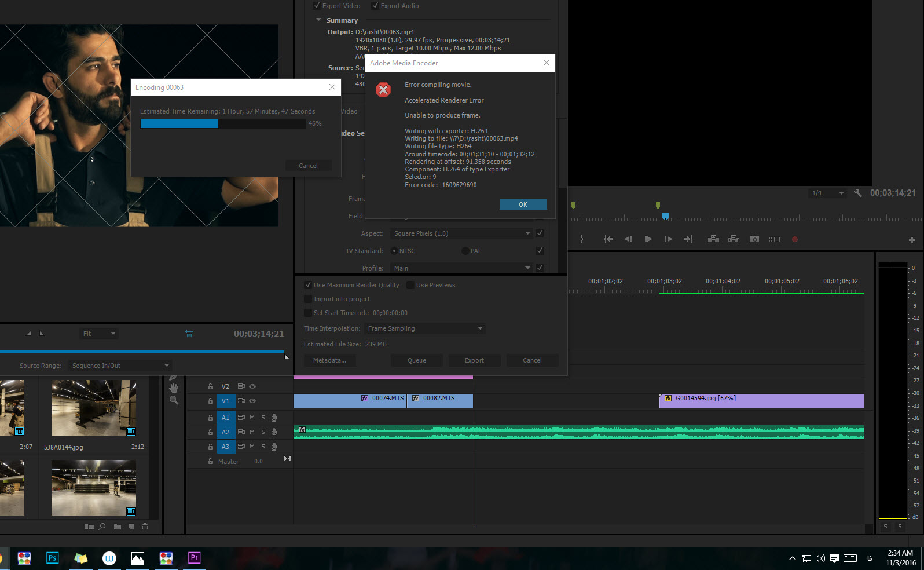
Task: Solo audio track A2
Action: pos(263,432)
